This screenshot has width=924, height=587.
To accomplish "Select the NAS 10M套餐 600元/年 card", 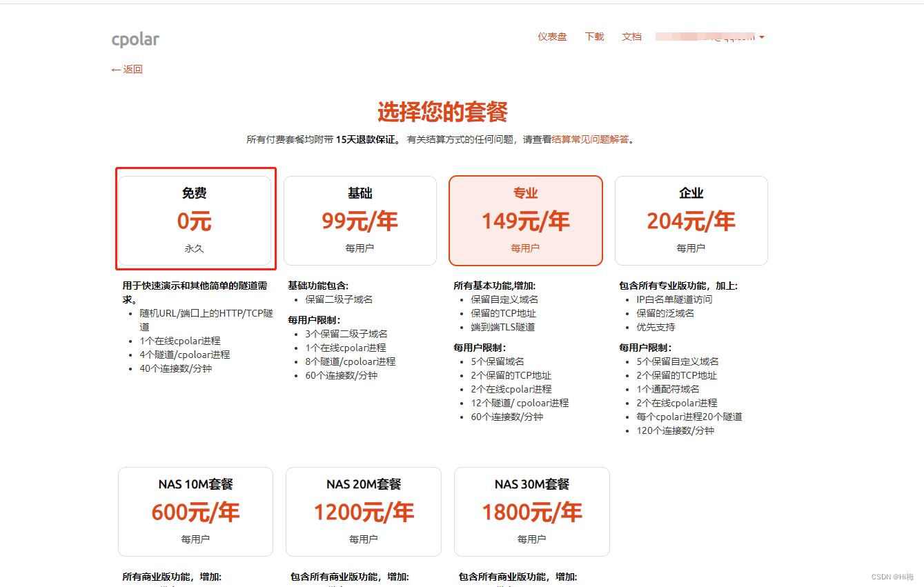I will coord(195,512).
